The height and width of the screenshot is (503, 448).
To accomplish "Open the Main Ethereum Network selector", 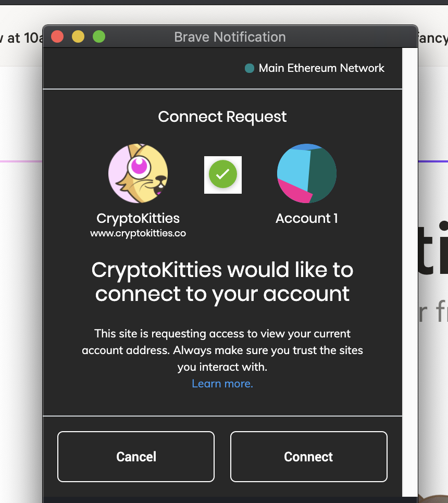I will coord(315,68).
